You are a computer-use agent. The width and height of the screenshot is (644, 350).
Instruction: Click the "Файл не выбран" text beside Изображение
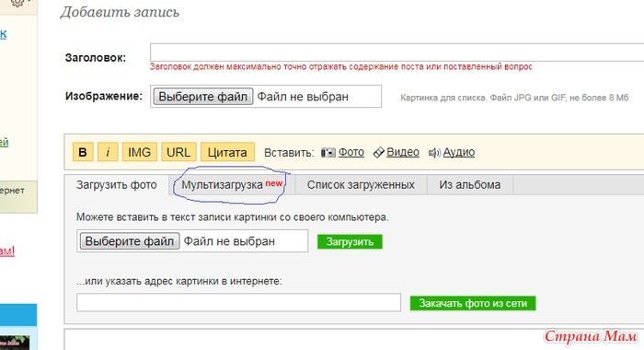[x=303, y=97]
